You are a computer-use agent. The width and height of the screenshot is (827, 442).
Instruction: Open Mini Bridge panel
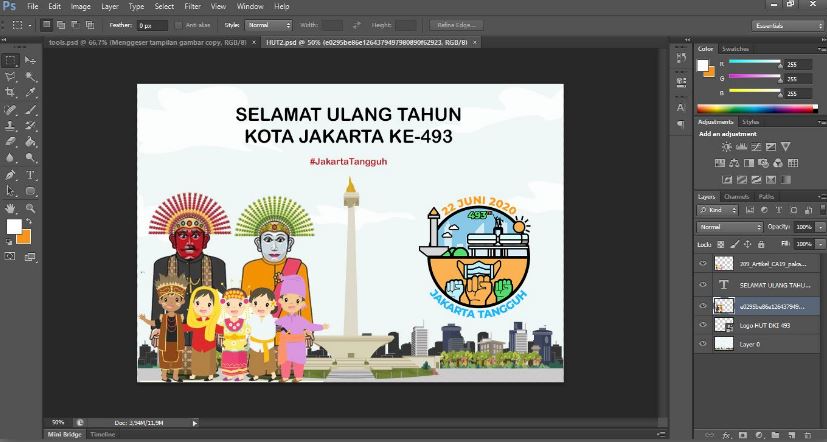64,435
